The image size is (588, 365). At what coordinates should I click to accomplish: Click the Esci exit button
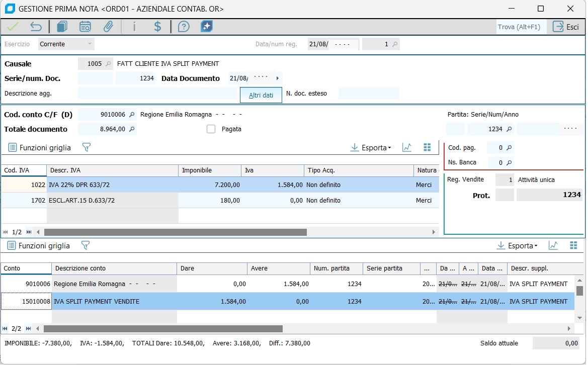(566, 27)
